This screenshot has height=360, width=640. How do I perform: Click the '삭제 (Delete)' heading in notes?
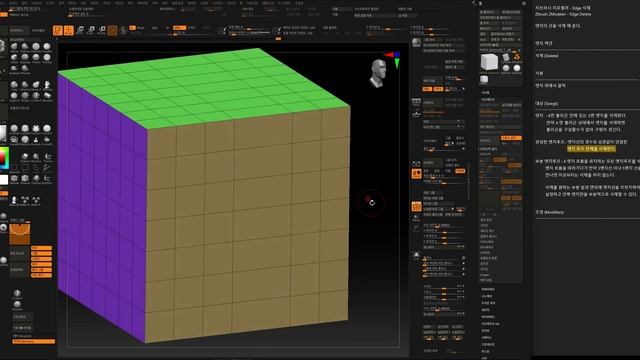pos(547,56)
